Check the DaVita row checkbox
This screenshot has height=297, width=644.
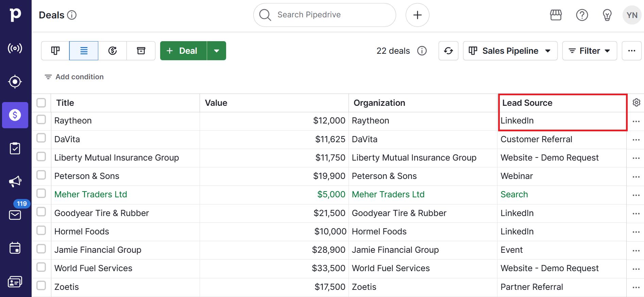[41, 138]
